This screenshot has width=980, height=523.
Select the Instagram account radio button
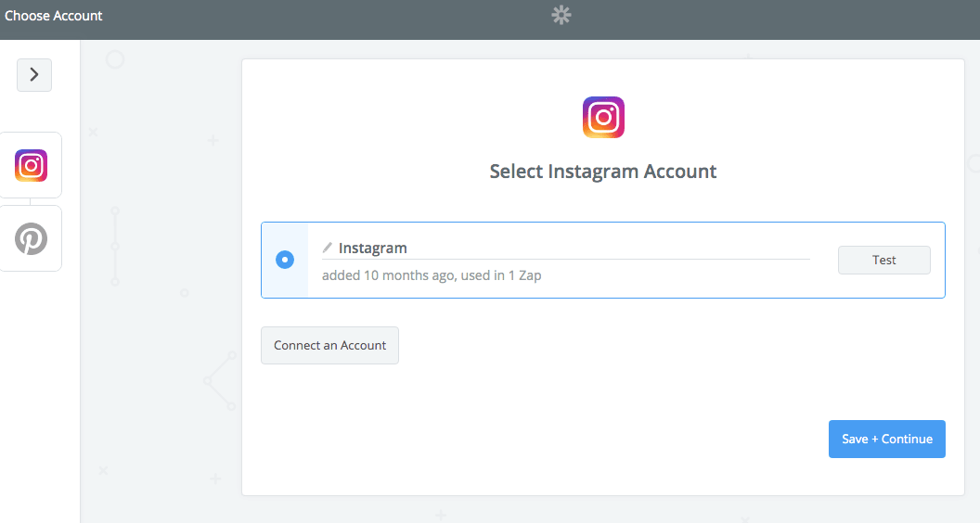(285, 260)
